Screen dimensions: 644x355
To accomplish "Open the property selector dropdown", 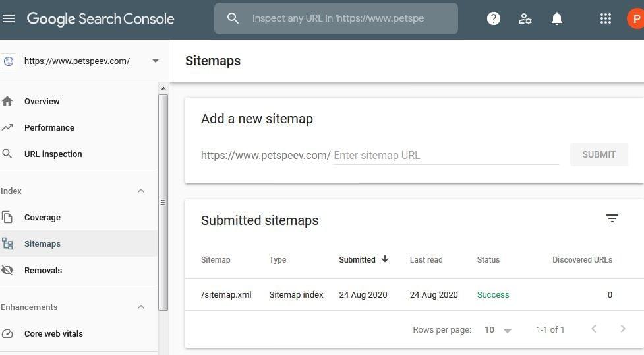I will (x=156, y=61).
